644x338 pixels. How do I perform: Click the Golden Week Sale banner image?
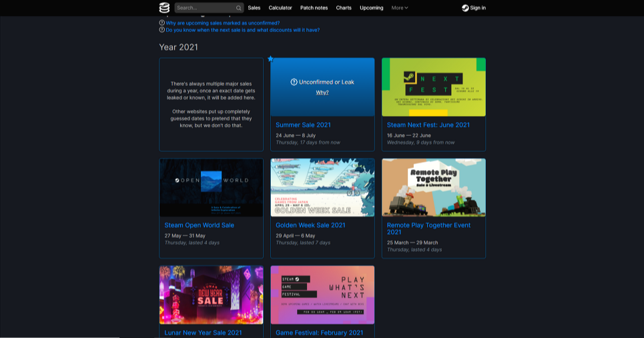coord(322,187)
